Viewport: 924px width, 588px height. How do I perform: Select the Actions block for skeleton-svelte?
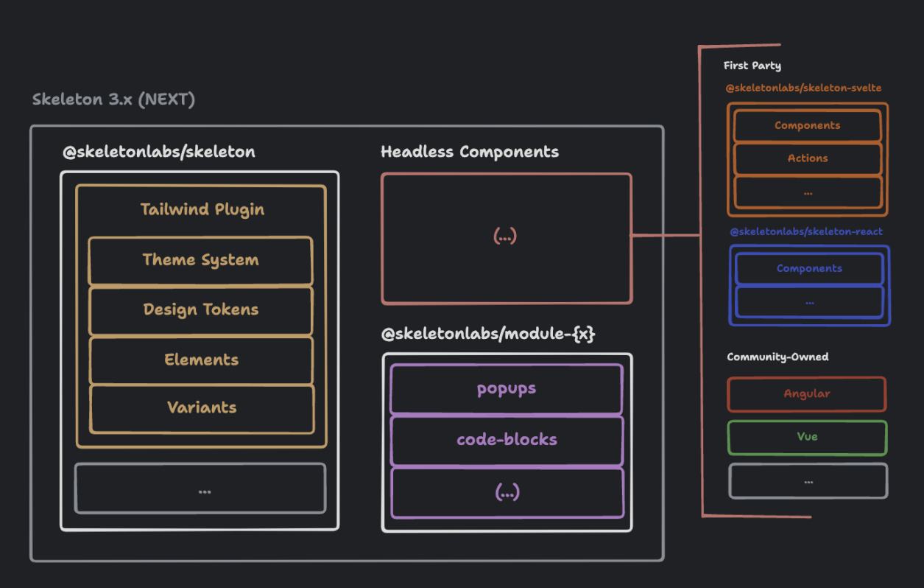(807, 158)
